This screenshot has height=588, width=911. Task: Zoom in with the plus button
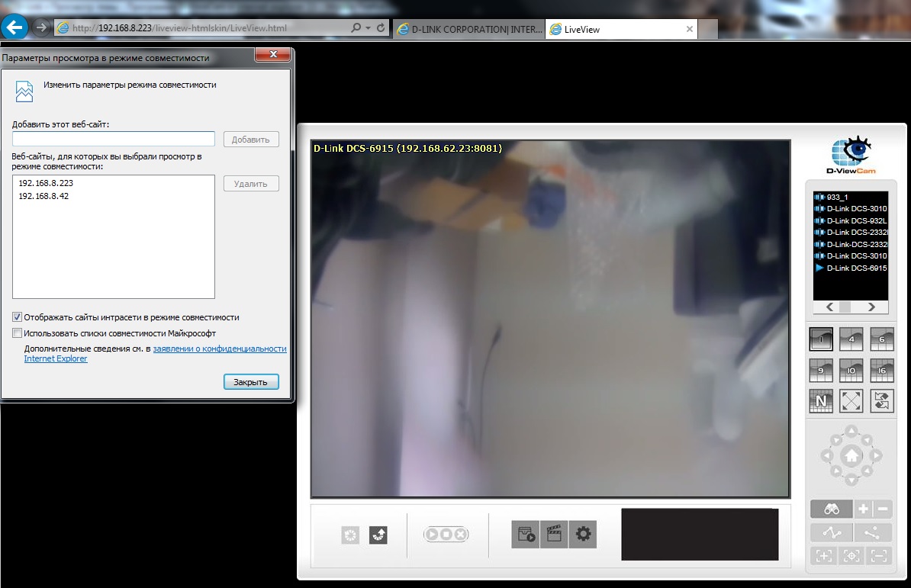864,509
